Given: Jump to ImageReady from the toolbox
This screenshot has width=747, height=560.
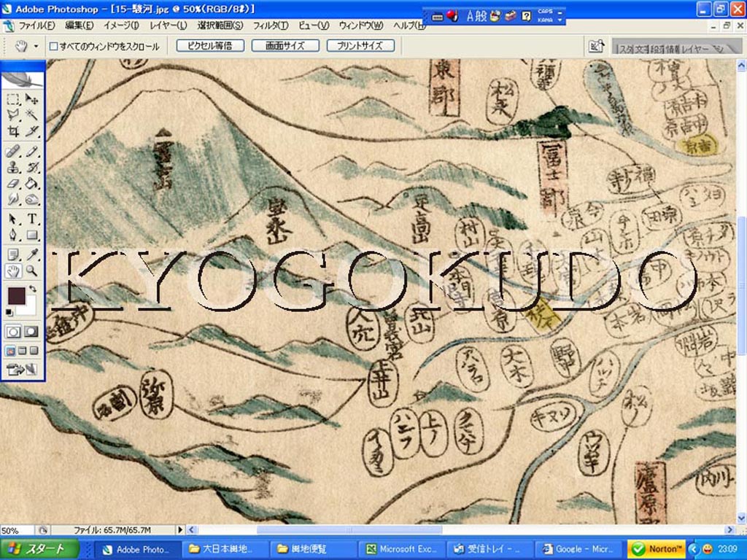Looking at the screenshot, I should 22,369.
